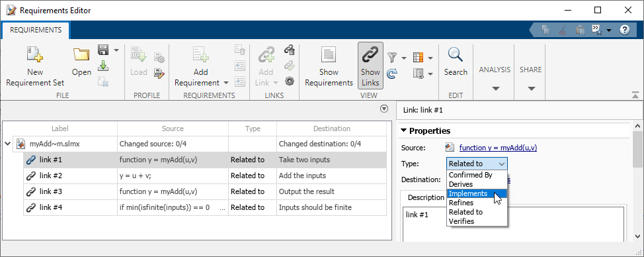Click the delete link trash icon
Screen dimensions: 644x257
(x=290, y=50)
